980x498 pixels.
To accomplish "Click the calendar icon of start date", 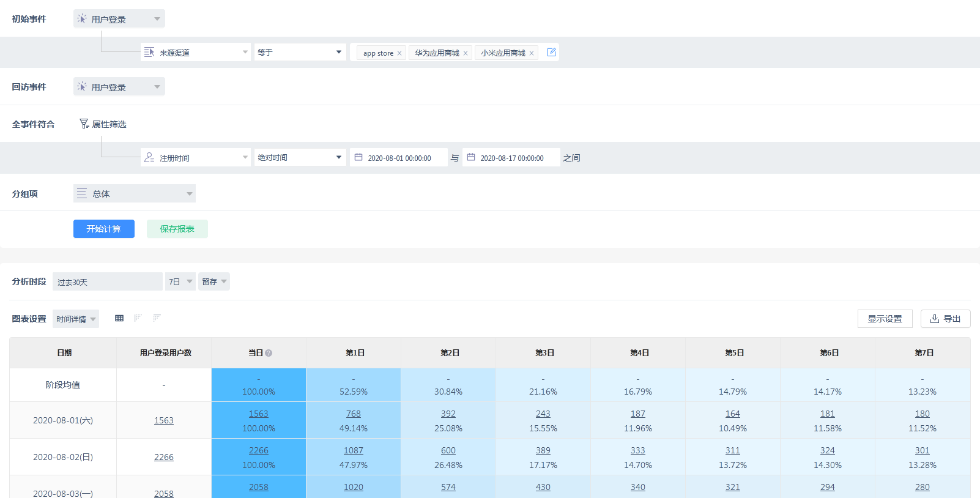I will tap(358, 157).
